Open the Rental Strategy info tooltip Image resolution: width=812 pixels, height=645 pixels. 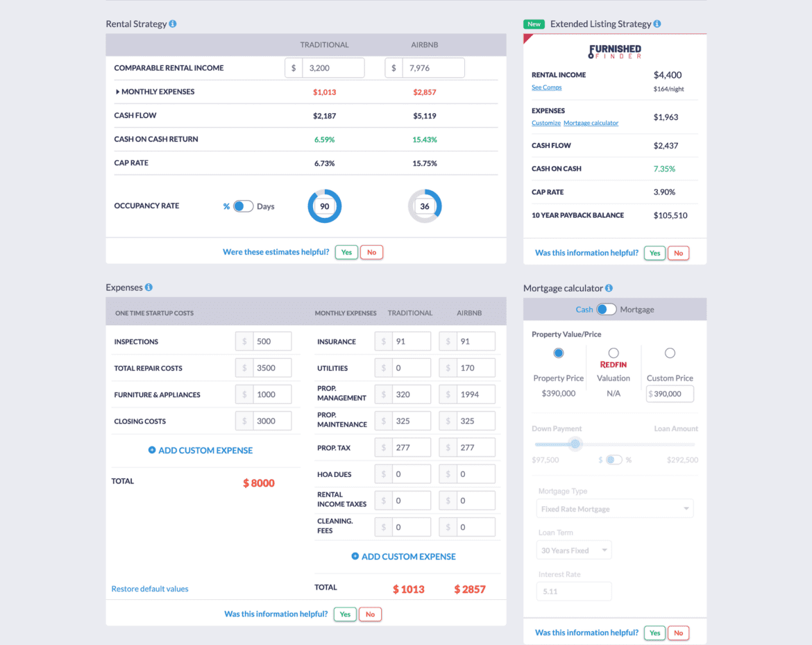point(172,23)
